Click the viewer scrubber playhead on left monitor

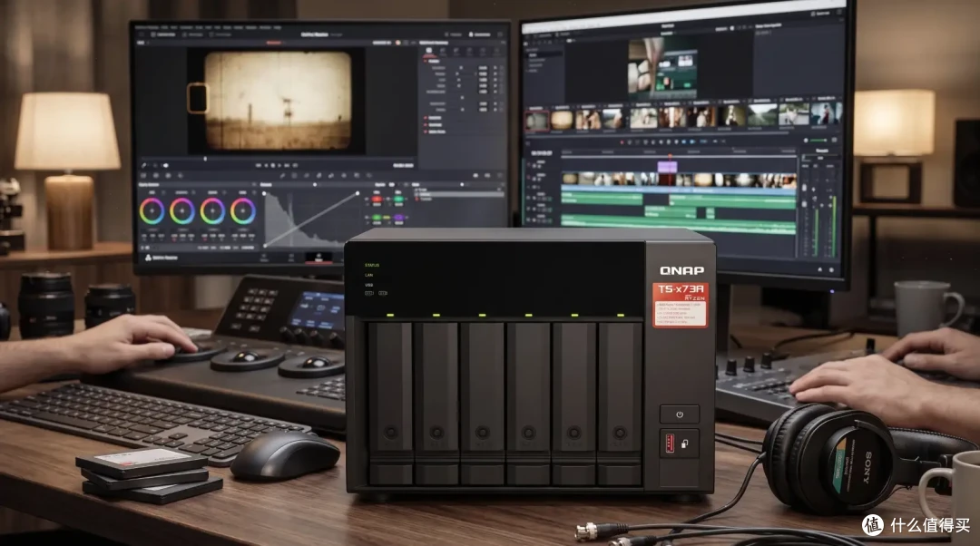[x=205, y=159]
